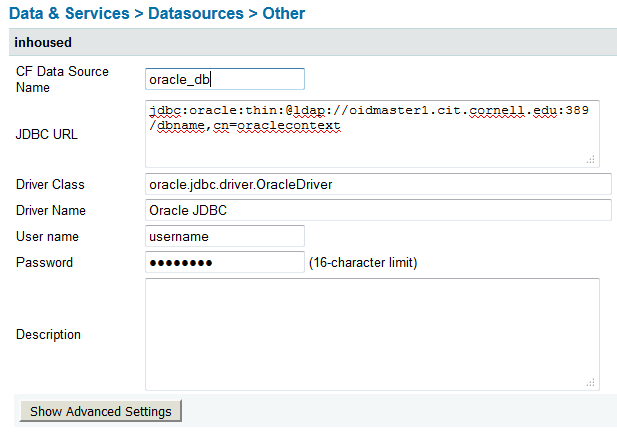The width and height of the screenshot is (617, 433).
Task: Click the '(16-character limit)' note
Action: (x=363, y=263)
